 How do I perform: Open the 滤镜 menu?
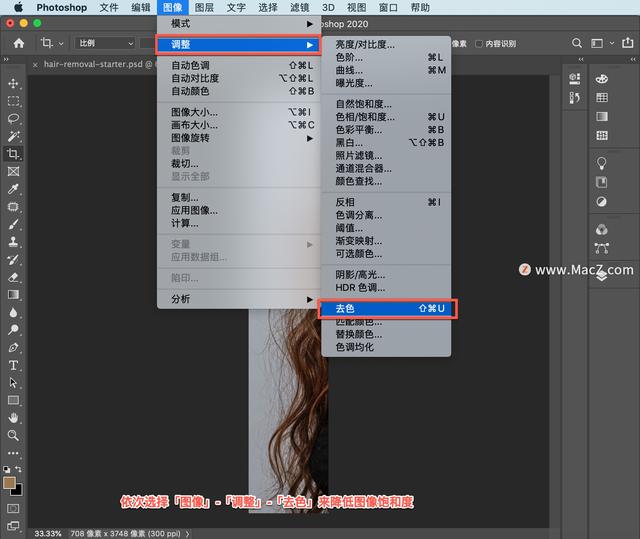[300, 7]
